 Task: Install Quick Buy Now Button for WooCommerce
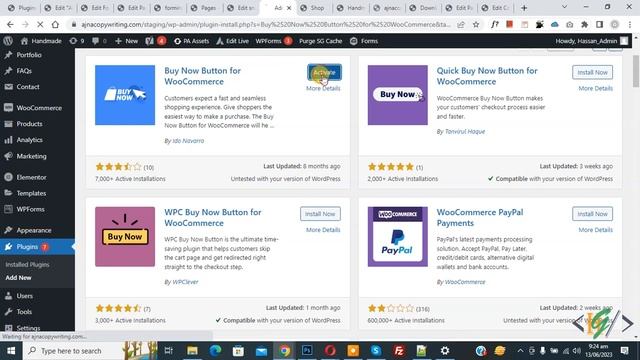coord(592,72)
